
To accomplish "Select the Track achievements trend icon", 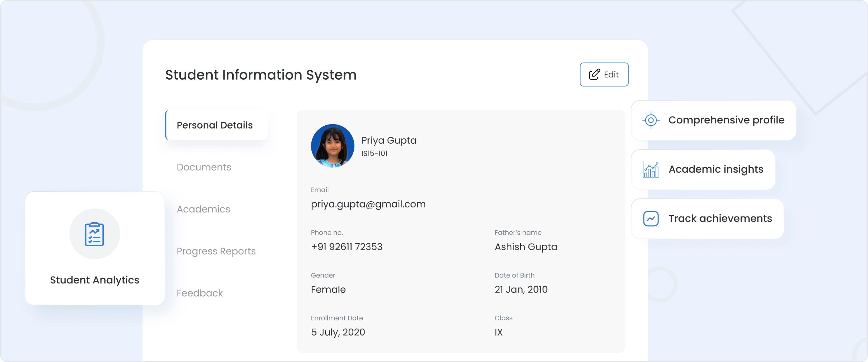I will [651, 218].
